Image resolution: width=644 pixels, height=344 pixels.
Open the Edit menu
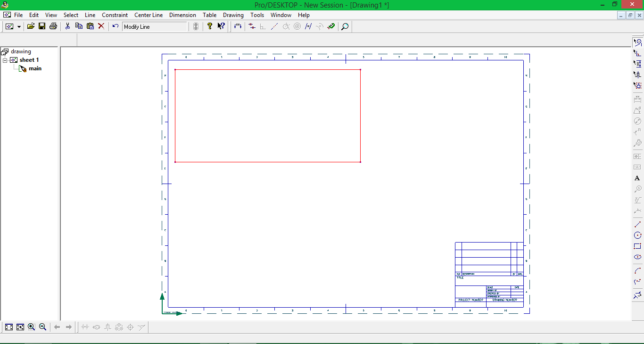tap(34, 15)
